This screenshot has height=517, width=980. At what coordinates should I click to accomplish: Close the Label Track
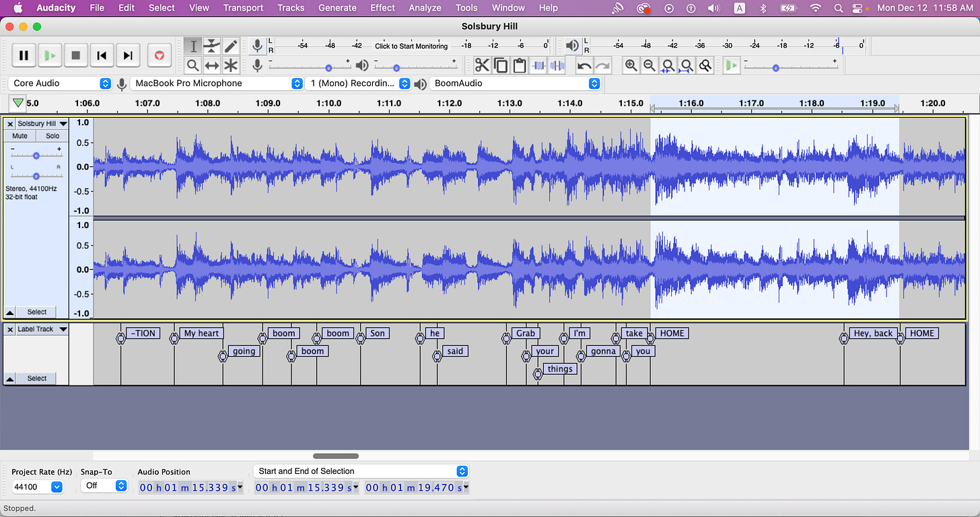point(10,329)
